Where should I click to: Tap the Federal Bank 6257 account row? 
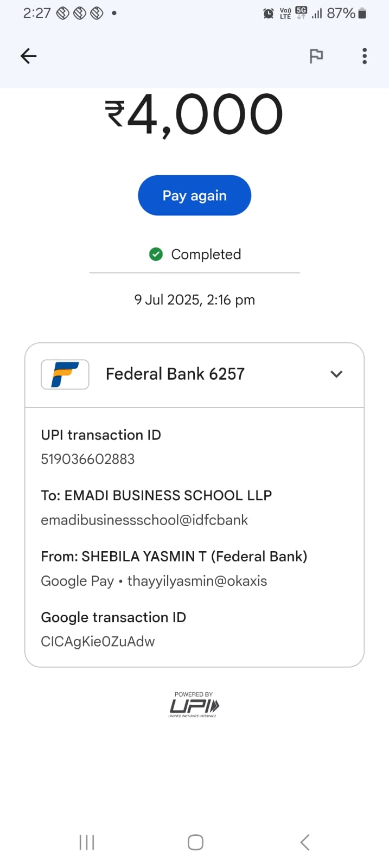pos(175,374)
